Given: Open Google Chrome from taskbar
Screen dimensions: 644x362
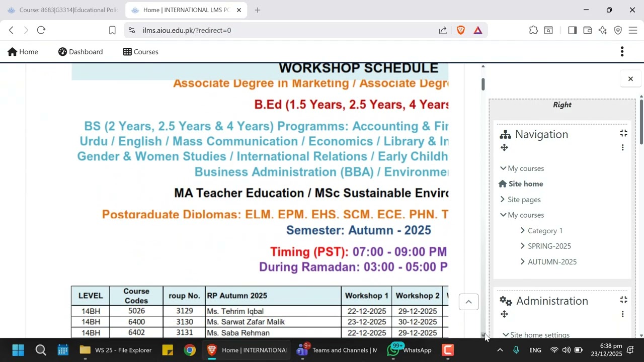Looking at the screenshot, I should coord(190,350).
